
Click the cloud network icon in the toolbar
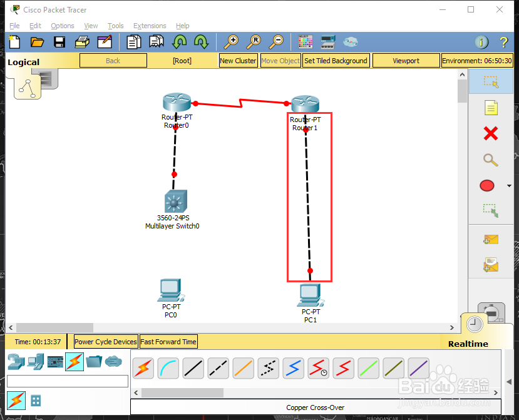click(351, 42)
